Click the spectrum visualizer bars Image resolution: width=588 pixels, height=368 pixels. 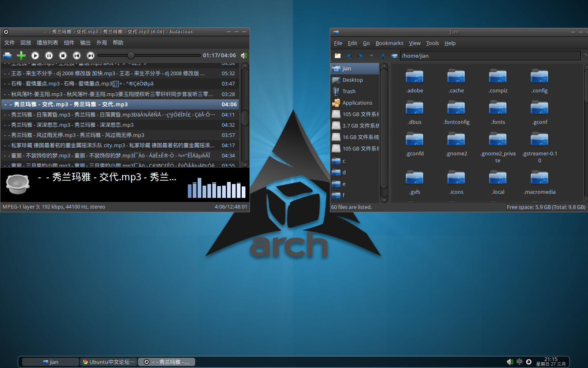pyautogui.click(x=216, y=188)
